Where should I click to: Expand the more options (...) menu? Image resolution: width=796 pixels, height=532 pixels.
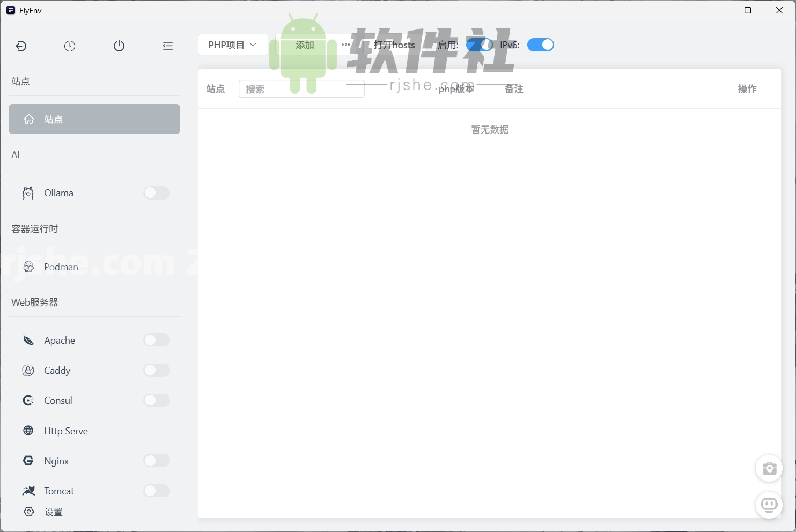[x=345, y=45]
